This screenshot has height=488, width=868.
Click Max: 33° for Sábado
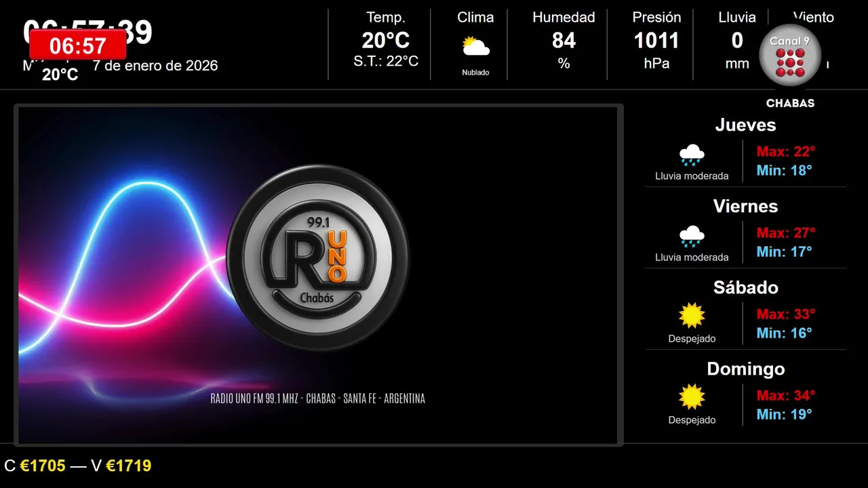(786, 314)
